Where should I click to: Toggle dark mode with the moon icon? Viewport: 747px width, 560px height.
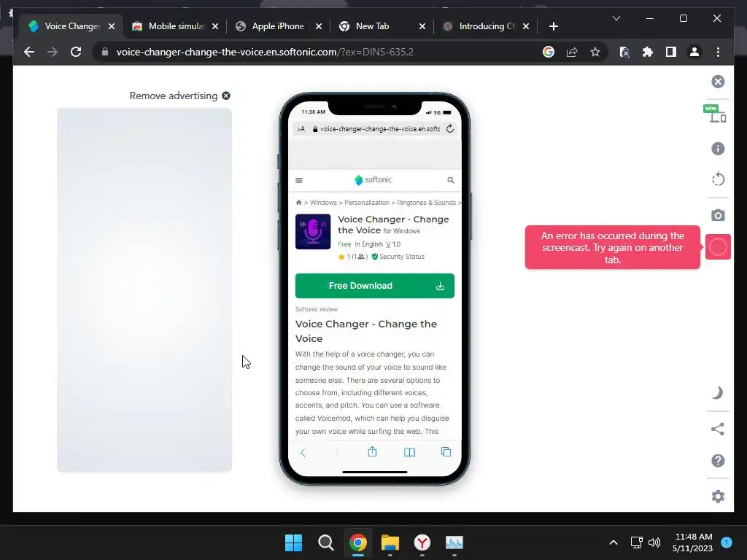pyautogui.click(x=718, y=393)
